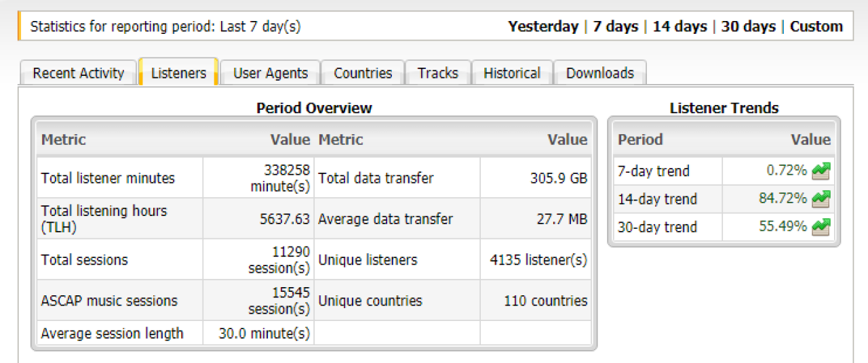The width and height of the screenshot is (868, 363).
Task: Click the Listener Trends Period header
Action: pos(640,140)
